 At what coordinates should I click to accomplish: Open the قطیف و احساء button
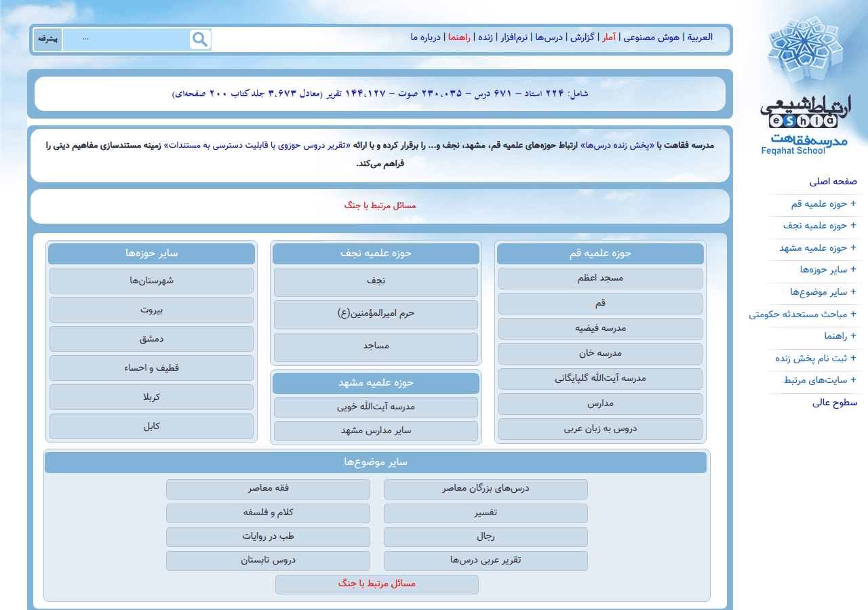pyautogui.click(x=151, y=368)
